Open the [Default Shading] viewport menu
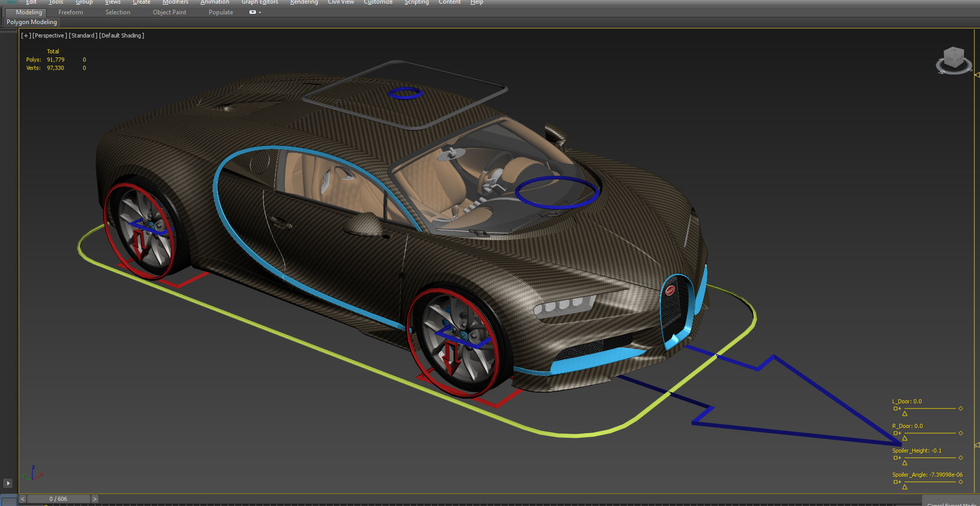The width and height of the screenshot is (980, 506). pyautogui.click(x=122, y=35)
